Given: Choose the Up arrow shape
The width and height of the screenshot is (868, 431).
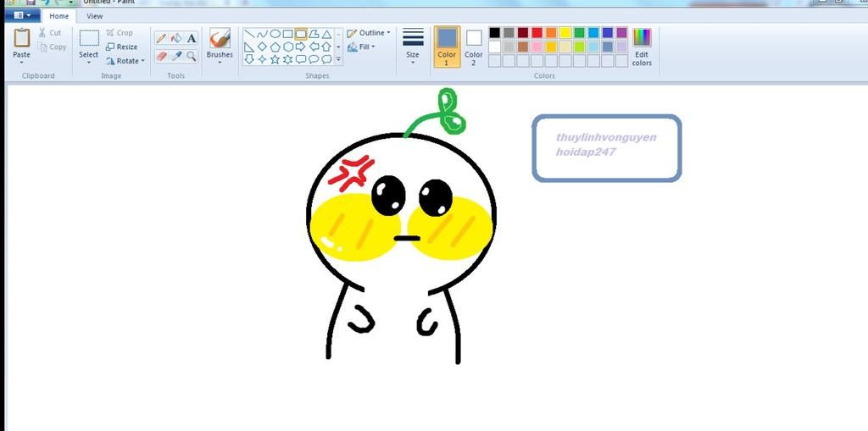Looking at the screenshot, I should [x=326, y=47].
